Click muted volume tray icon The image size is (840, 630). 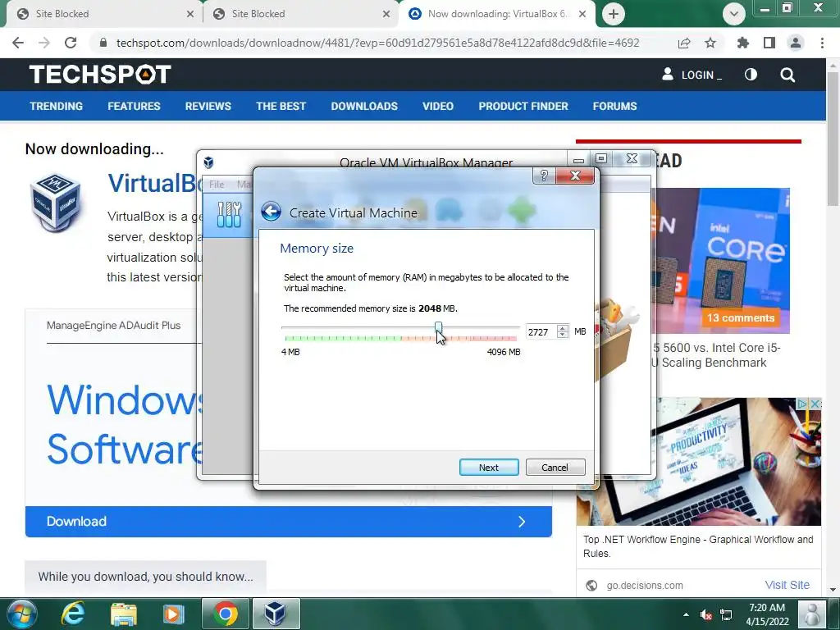[x=706, y=614]
